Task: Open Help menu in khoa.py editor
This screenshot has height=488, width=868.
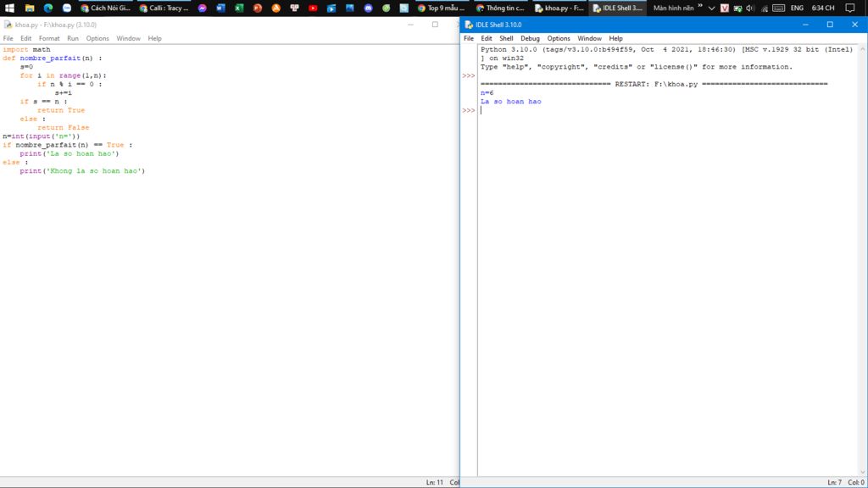Action: pos(154,38)
